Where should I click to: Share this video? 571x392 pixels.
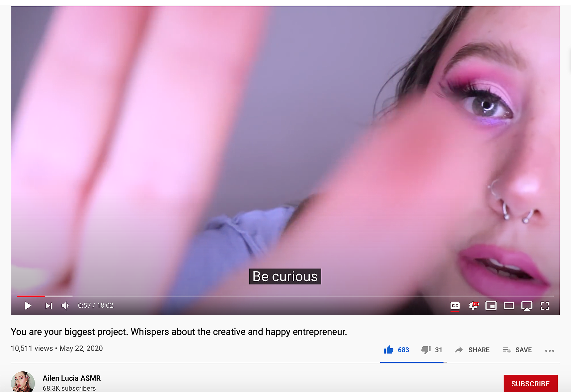[x=472, y=350]
